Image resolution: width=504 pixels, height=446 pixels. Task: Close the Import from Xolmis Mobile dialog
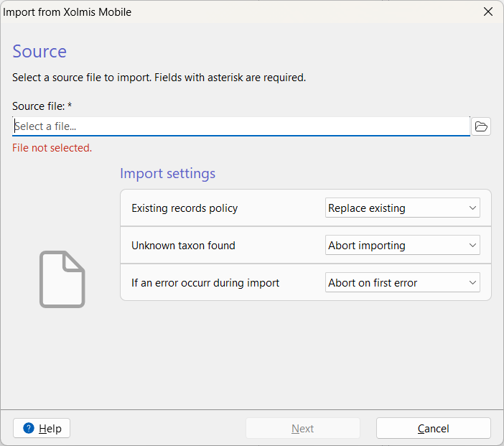tap(488, 11)
